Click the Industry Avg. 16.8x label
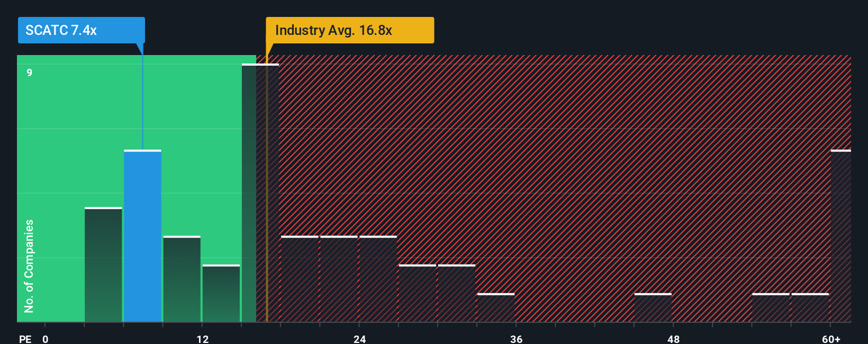This screenshot has height=344, width=868. point(350,30)
